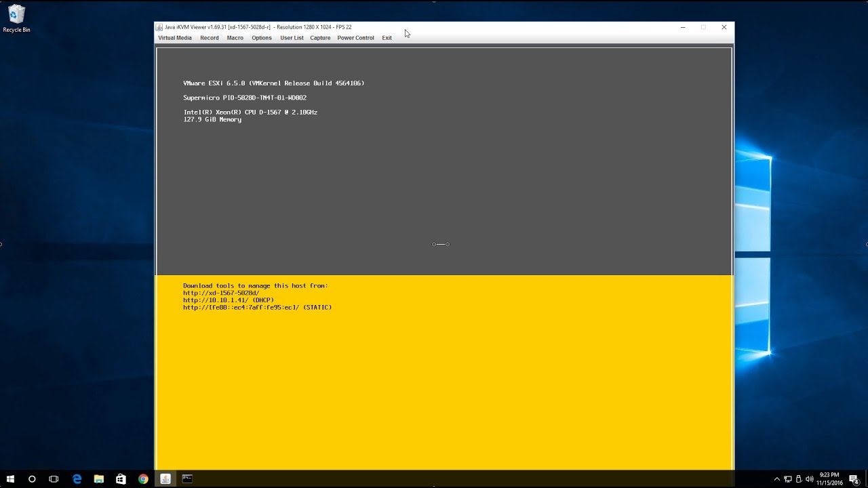Show hidden system tray icons

pos(778,479)
